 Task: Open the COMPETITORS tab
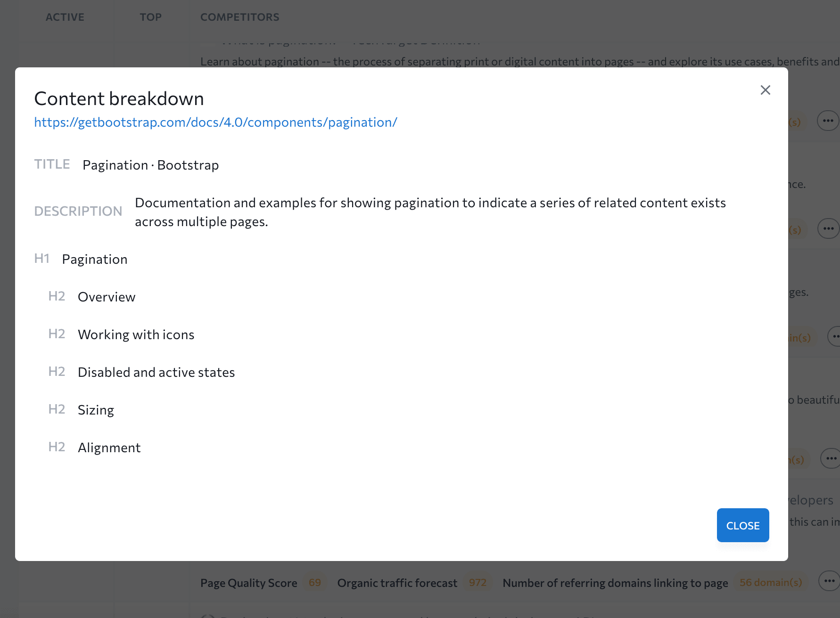239,17
